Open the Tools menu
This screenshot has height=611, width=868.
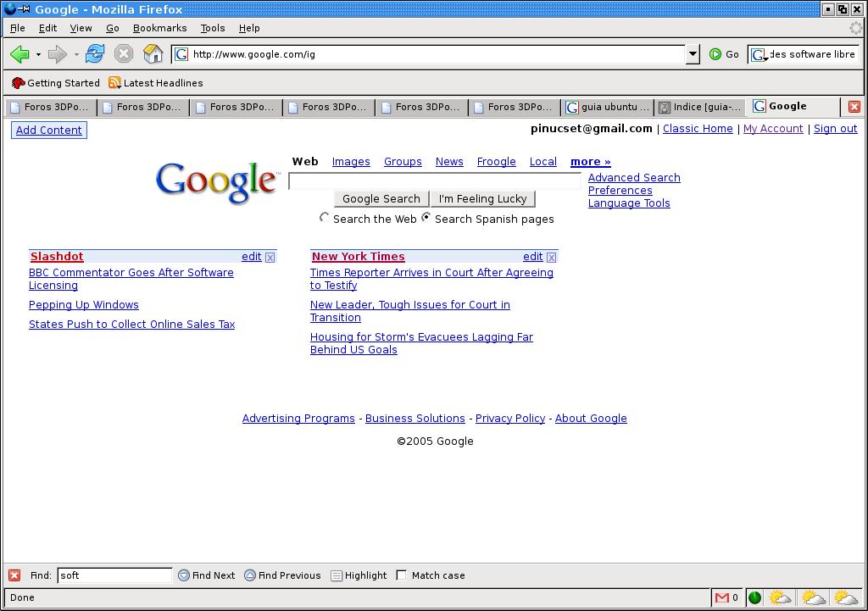[213, 28]
